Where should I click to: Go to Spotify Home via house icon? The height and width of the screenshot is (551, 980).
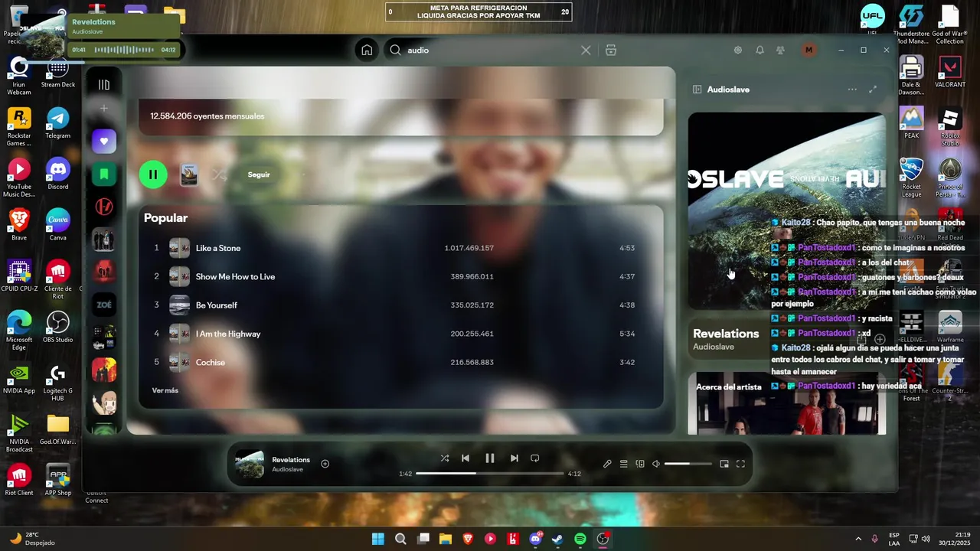coord(367,51)
